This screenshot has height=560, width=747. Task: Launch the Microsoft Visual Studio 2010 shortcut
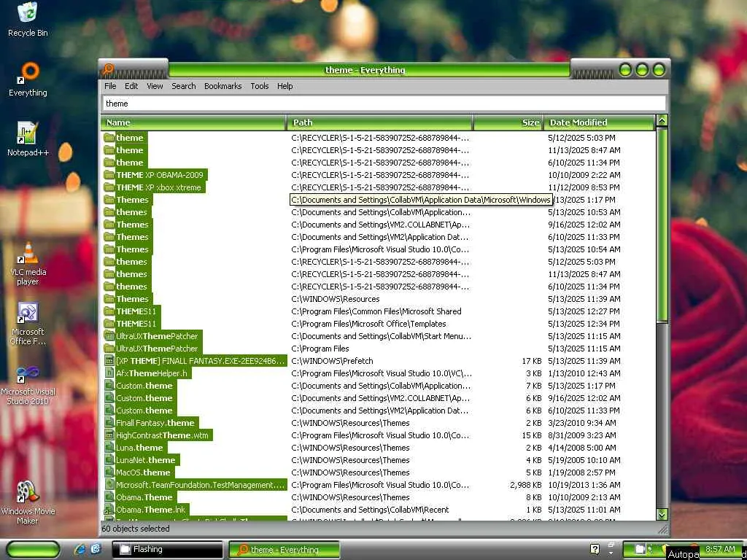(28, 385)
